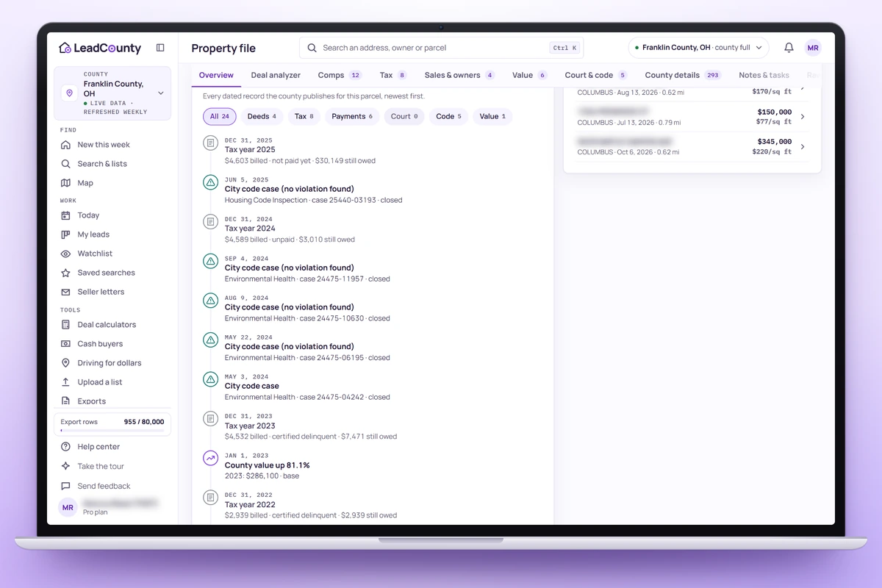Click the Upload a list icon

pyautogui.click(x=65, y=382)
